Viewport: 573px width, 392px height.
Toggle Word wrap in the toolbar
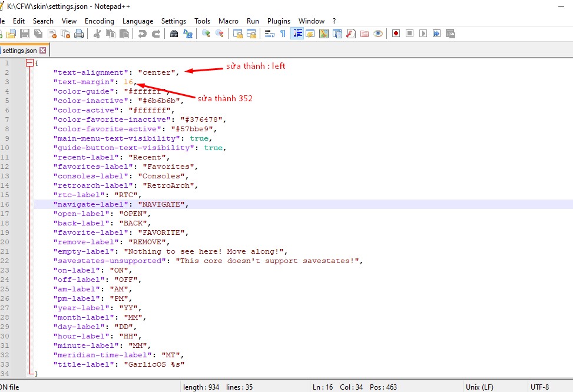pos(269,34)
